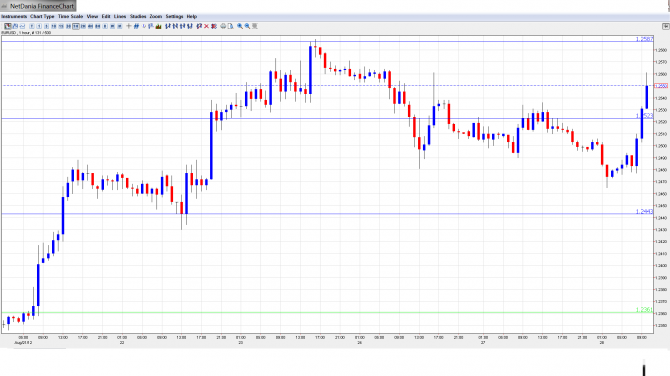Viewport: 670px width, 376px height.
Task: Select the 2-hour time scale button
Action: click(83, 26)
